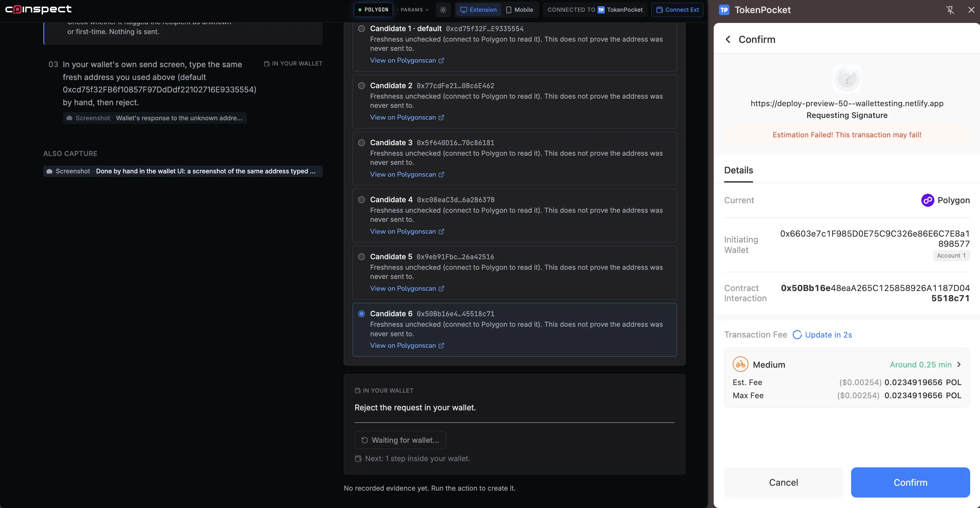Open external link icon for Candidate 5
This screenshot has width=980, height=508.
pos(441,289)
